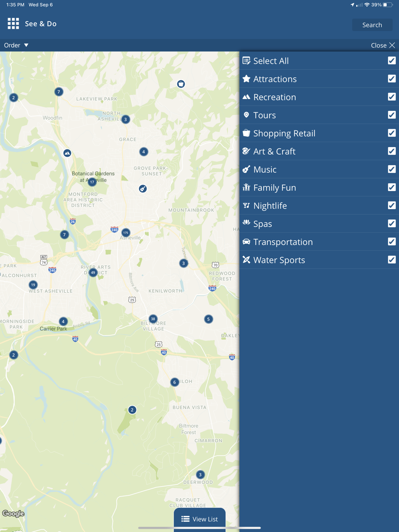Tap the Nightlife cocktail icon

click(x=247, y=205)
